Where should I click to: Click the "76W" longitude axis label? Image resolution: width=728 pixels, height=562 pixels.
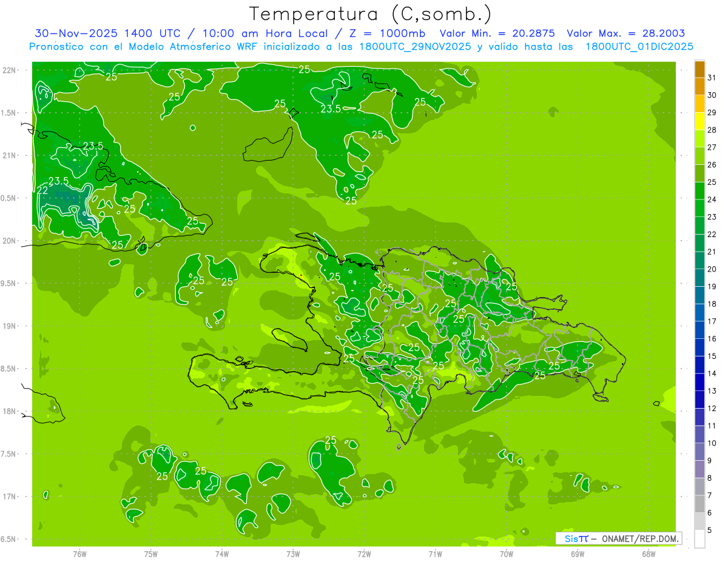(x=79, y=554)
